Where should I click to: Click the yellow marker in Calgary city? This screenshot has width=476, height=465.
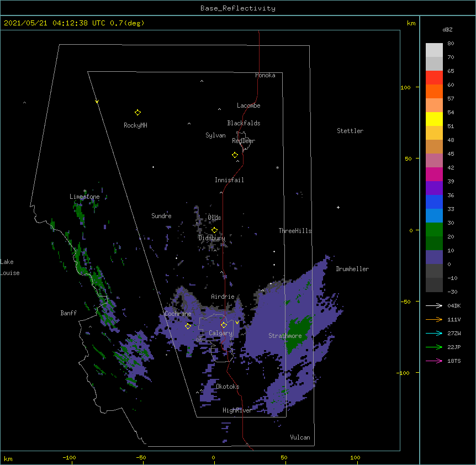coord(224,325)
